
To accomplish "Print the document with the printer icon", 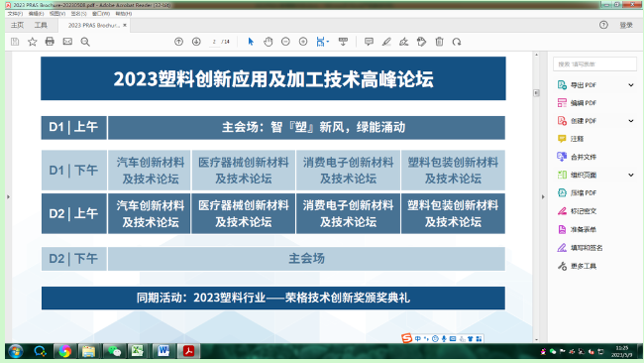I will [x=50, y=42].
